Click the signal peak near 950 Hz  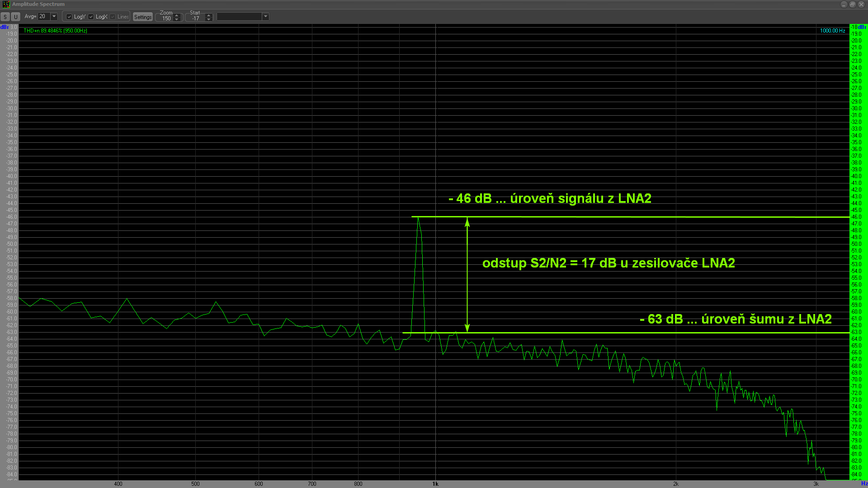(418, 219)
